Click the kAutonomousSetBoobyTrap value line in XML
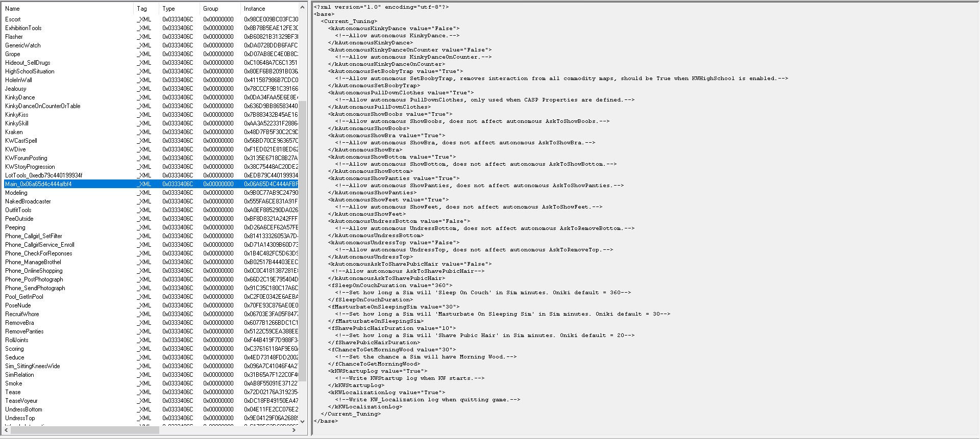This screenshot has height=439, width=980. (396, 71)
